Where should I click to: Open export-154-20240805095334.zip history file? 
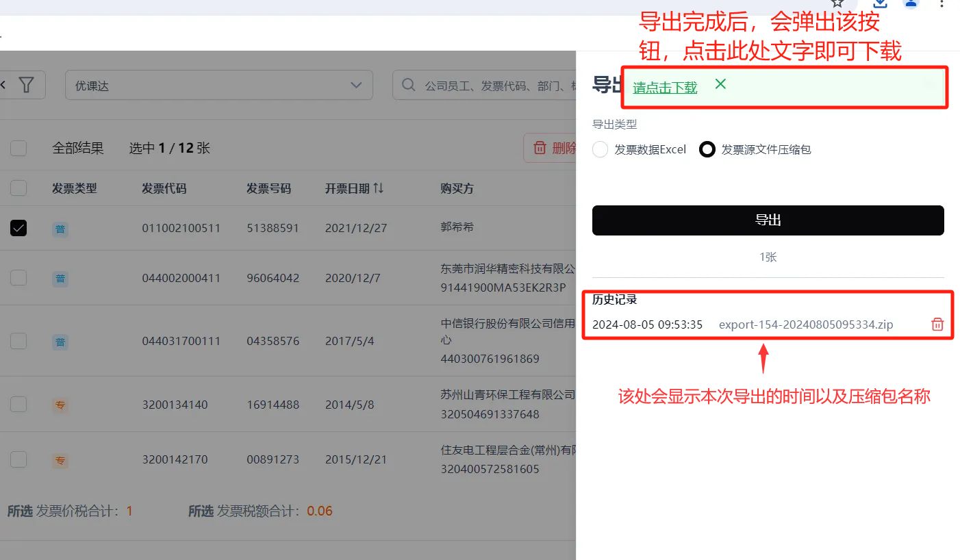point(806,324)
